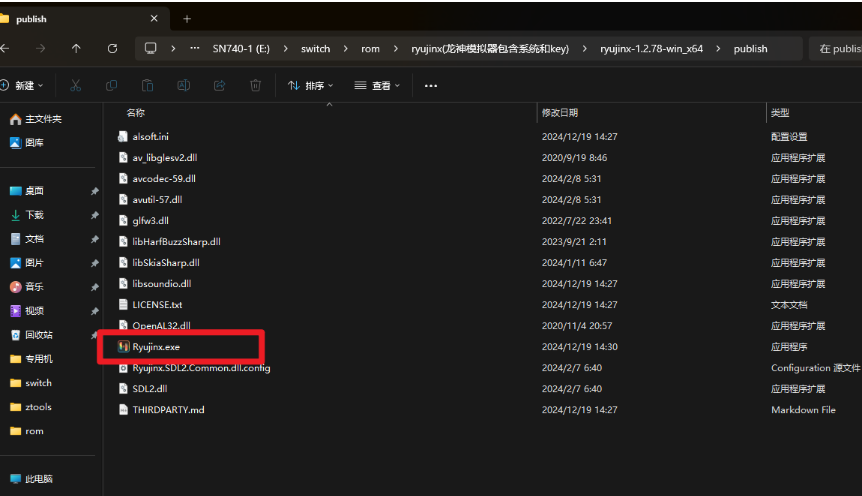Click the refresh button in navigation bar
This screenshot has width=862, height=496.
[x=112, y=48]
